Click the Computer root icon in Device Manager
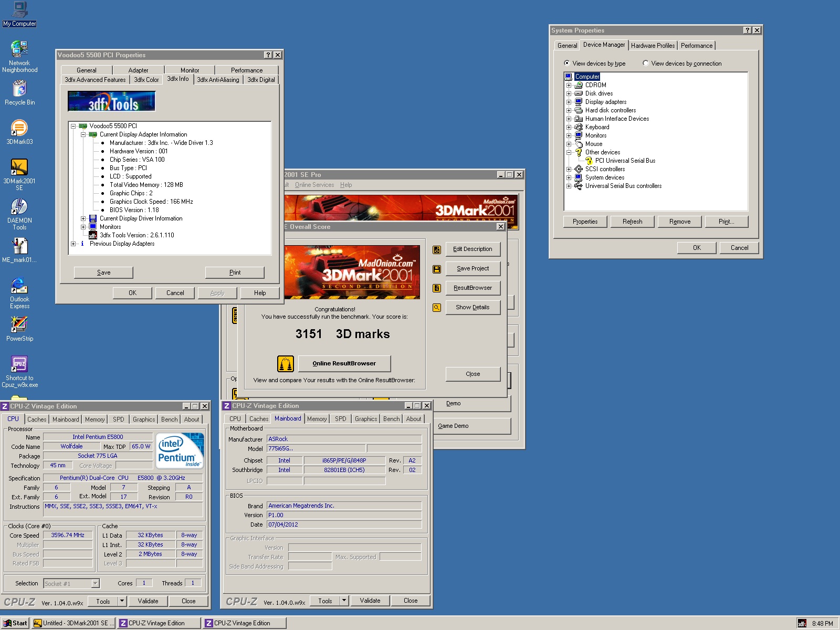Image resolution: width=840 pixels, height=630 pixels. tap(569, 77)
